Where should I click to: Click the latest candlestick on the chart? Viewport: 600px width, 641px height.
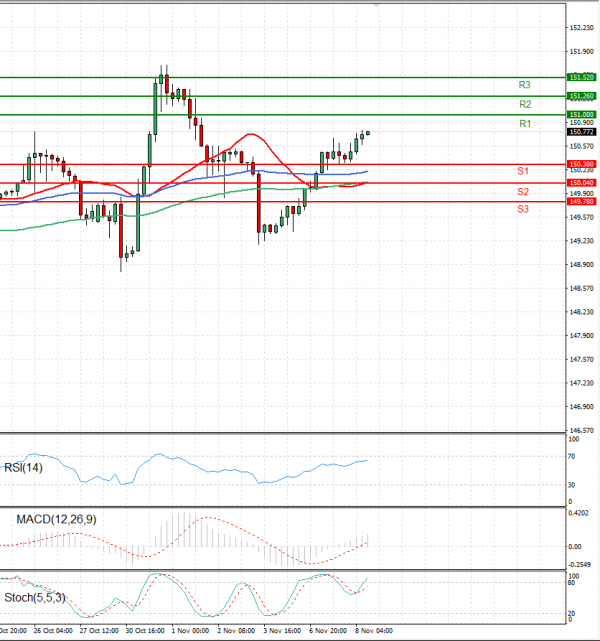368,133
